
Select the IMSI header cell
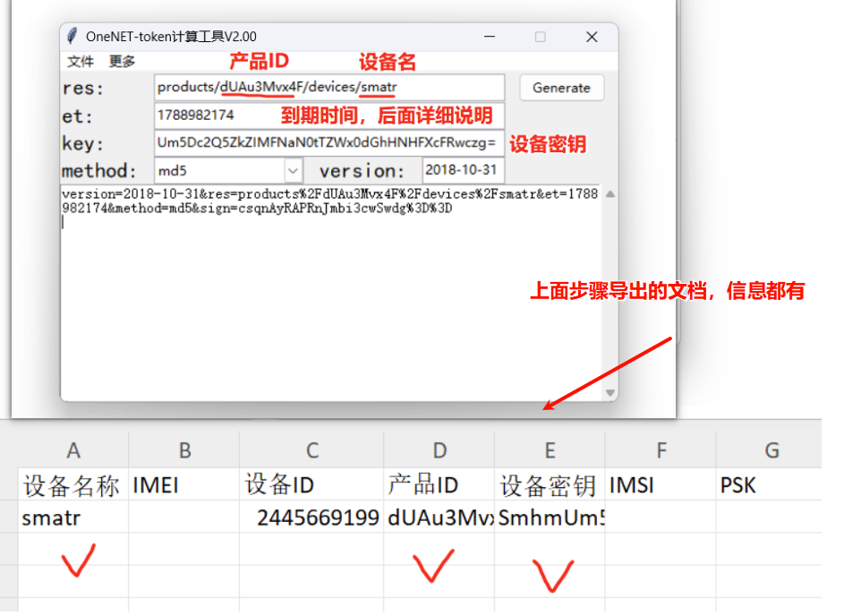coord(661,484)
